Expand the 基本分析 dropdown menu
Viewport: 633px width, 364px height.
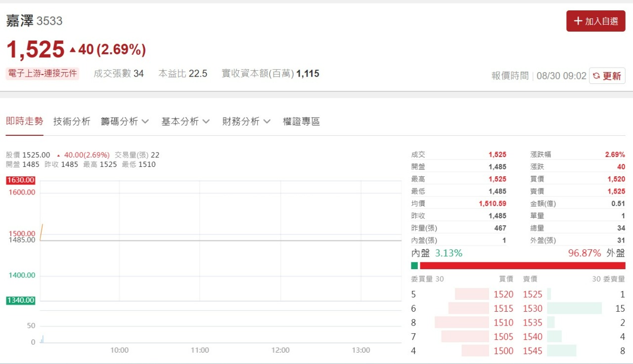(185, 121)
